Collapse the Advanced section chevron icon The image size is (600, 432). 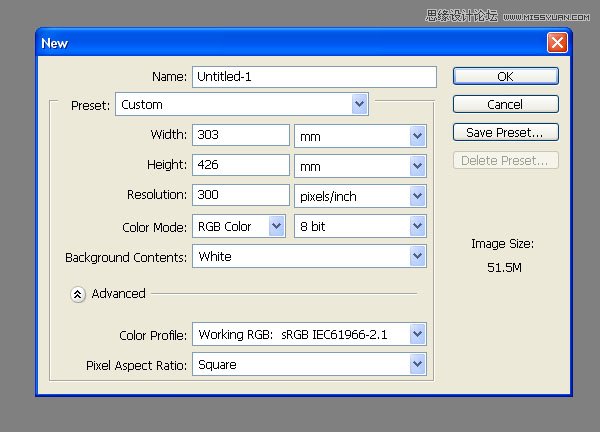(78, 294)
